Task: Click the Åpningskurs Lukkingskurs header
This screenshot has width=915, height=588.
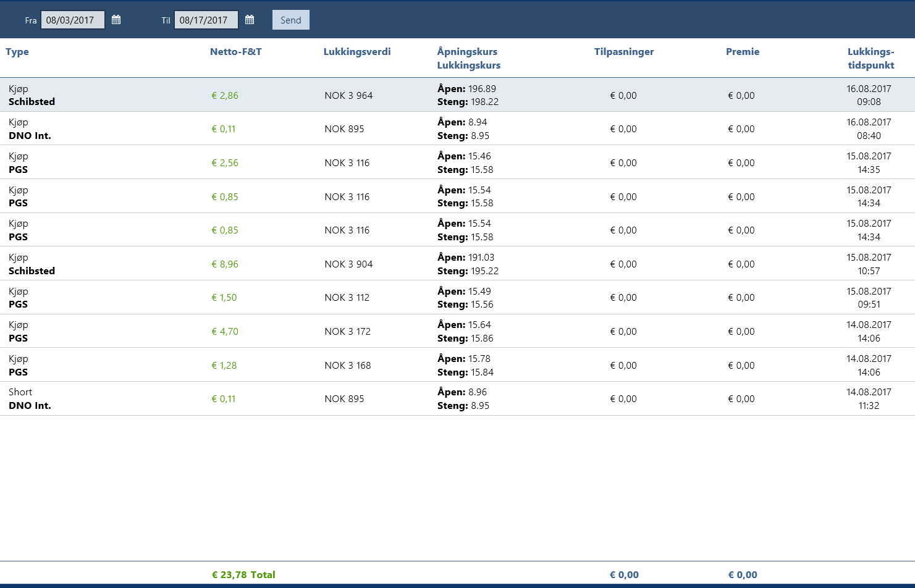Action: click(x=469, y=59)
